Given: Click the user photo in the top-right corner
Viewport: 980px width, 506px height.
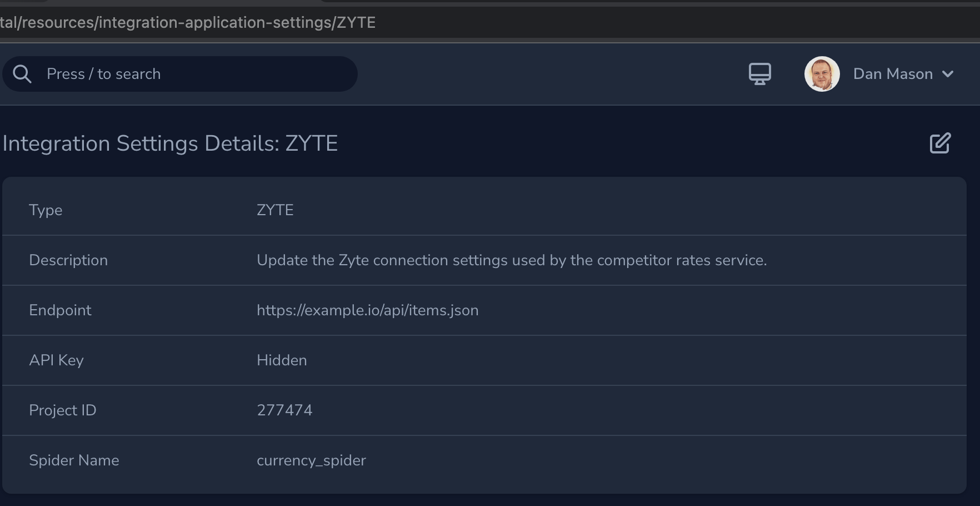Looking at the screenshot, I should 822,74.
